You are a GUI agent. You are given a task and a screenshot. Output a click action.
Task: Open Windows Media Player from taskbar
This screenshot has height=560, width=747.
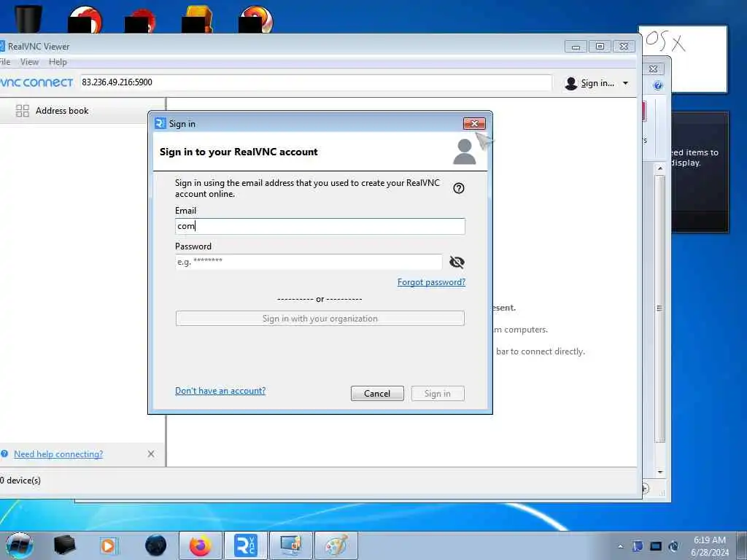(108, 545)
